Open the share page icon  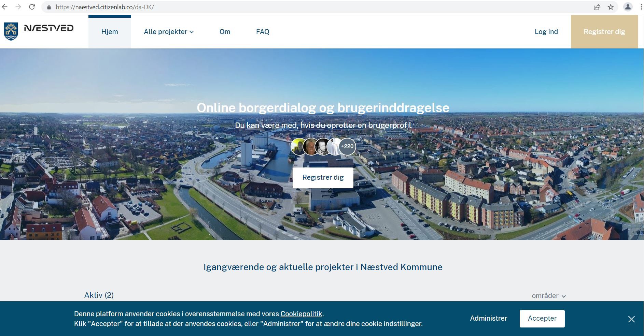597,7
